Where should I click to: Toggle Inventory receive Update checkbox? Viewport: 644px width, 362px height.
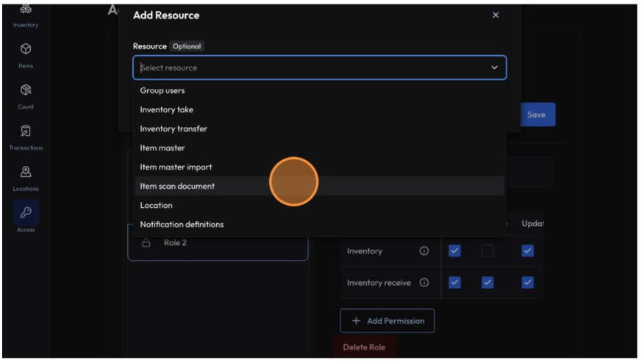[527, 283]
